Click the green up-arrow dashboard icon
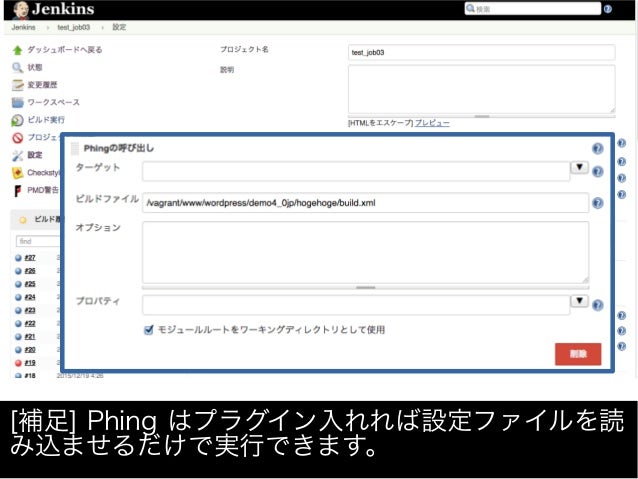The height and width of the screenshot is (479, 638). 17,50
